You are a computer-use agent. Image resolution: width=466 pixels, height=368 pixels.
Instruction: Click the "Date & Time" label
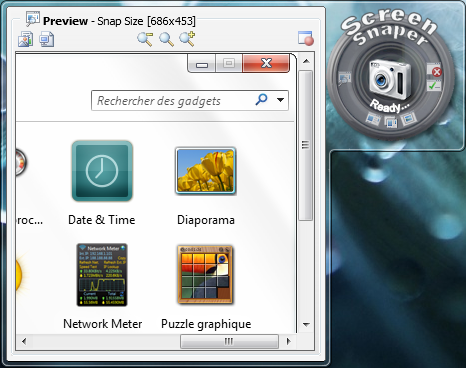tap(102, 220)
